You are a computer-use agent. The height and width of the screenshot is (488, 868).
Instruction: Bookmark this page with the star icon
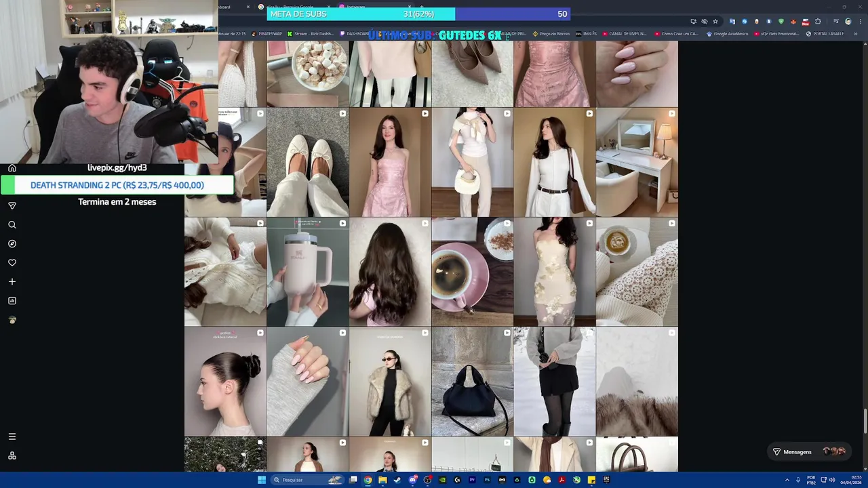pyautogui.click(x=715, y=21)
